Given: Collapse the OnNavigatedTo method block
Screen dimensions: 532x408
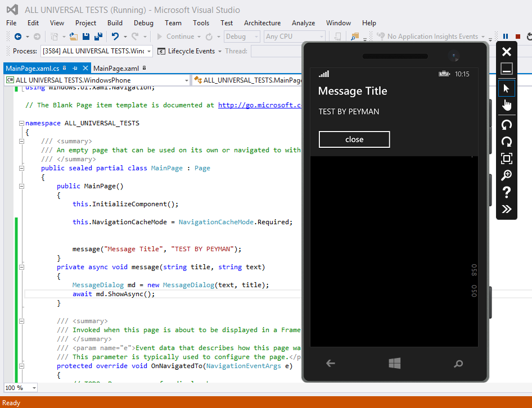Looking at the screenshot, I should pos(21,366).
